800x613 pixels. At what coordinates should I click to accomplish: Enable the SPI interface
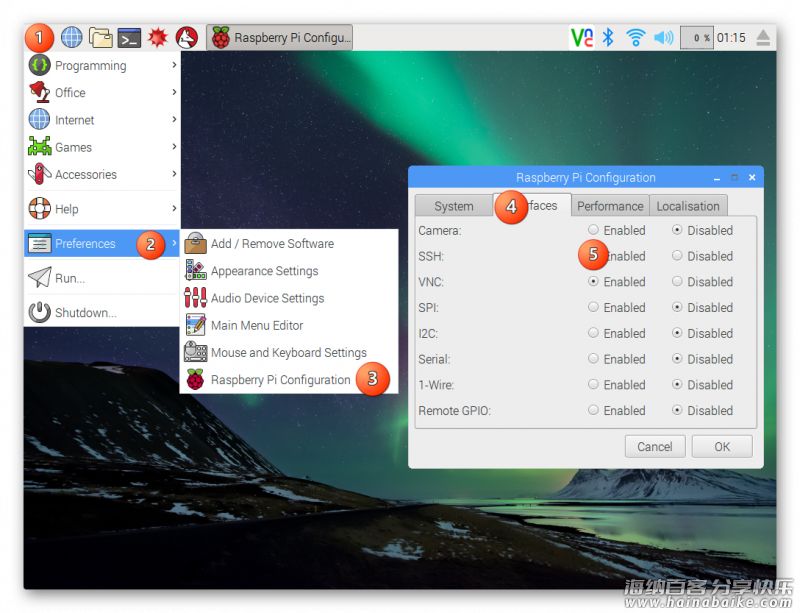click(x=593, y=307)
